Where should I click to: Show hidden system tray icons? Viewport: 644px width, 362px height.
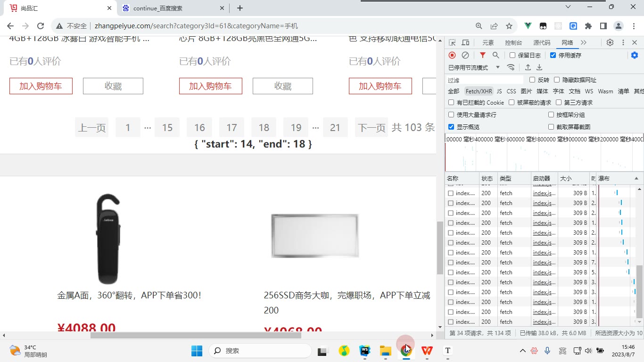click(x=522, y=351)
